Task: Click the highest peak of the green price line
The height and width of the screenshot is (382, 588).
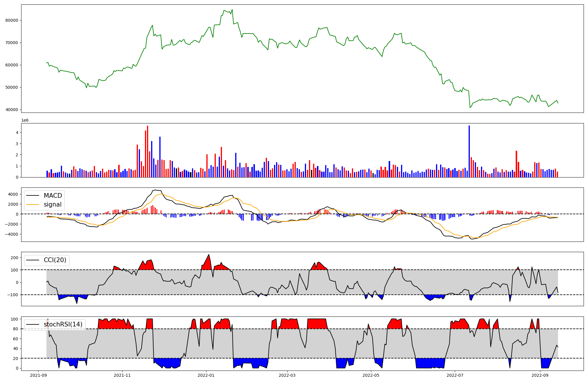Action: (x=232, y=9)
